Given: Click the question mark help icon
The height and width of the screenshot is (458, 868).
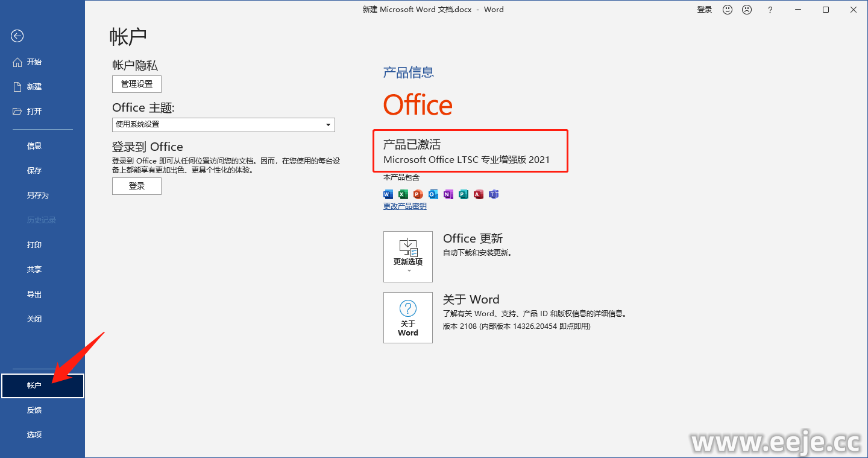Looking at the screenshot, I should [x=770, y=10].
